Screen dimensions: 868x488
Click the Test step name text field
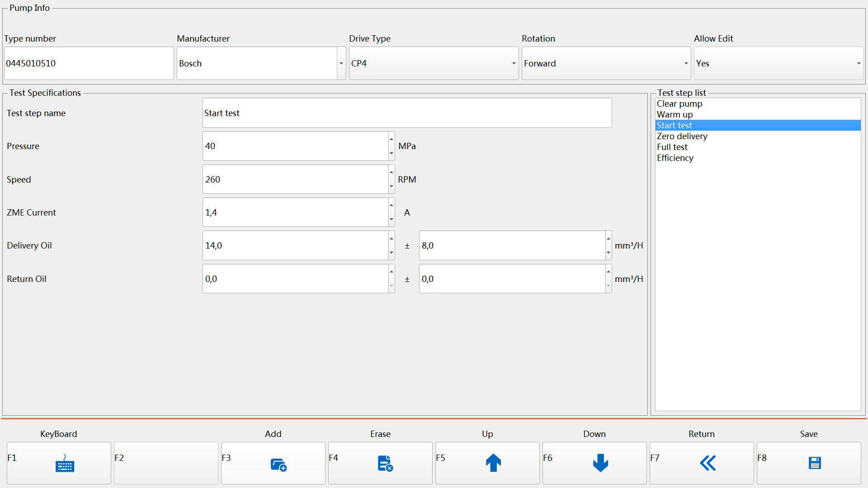point(407,113)
